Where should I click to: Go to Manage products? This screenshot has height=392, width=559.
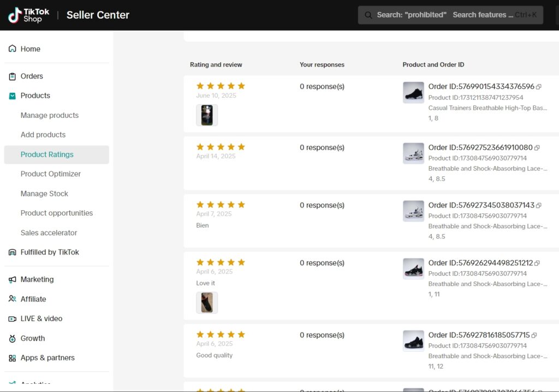49,115
